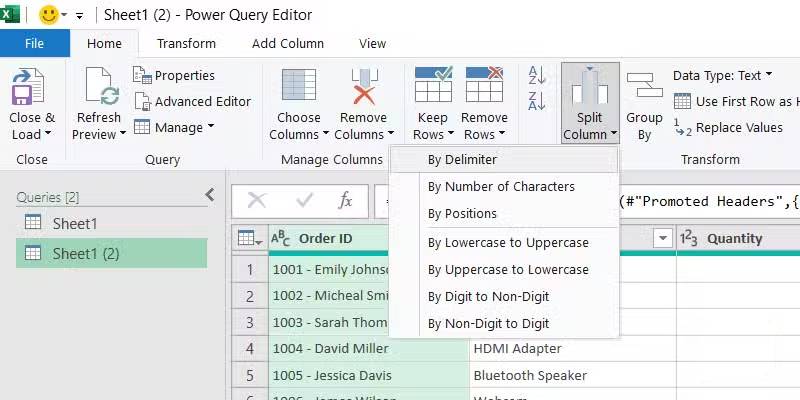Click the Keep Rows icon

(x=433, y=88)
